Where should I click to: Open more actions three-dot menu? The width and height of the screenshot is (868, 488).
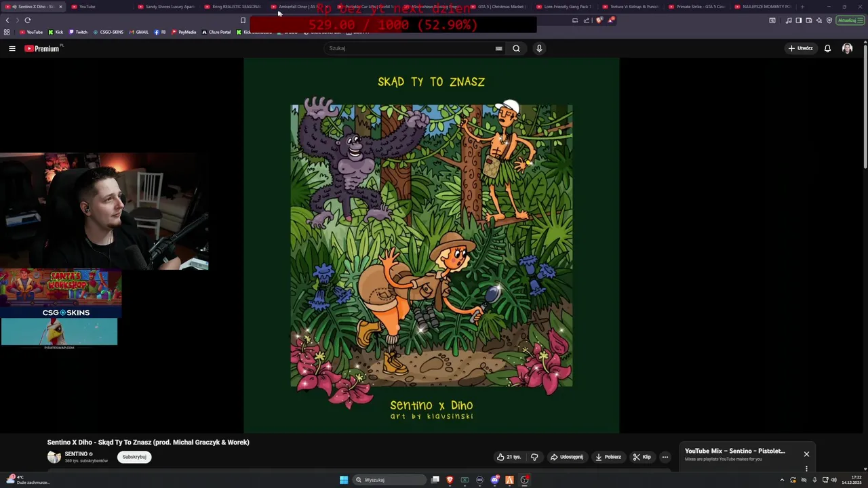click(665, 457)
